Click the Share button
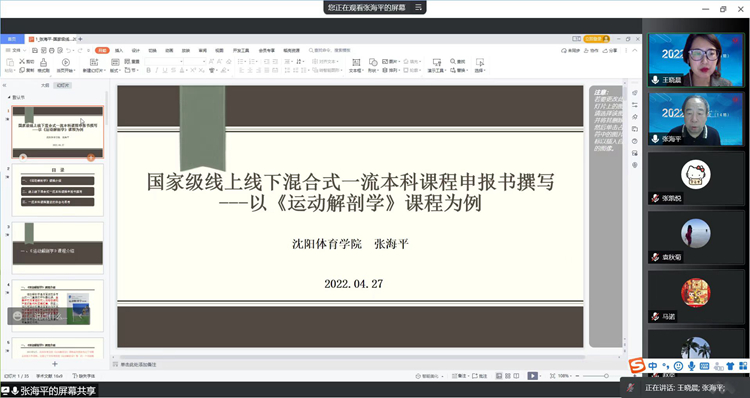 click(610, 50)
